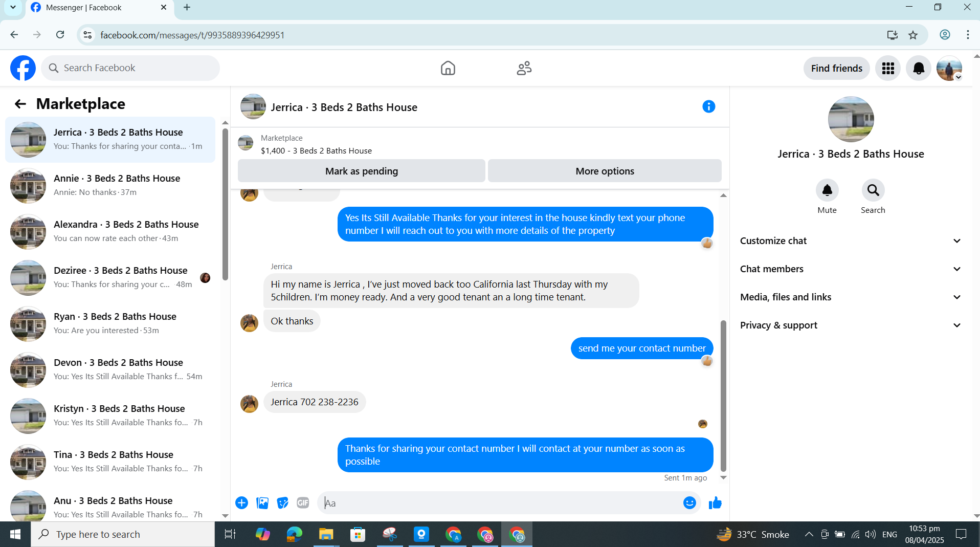Viewport: 980px width, 547px height.
Task: Go back from Marketplace with arrow
Action: pyautogui.click(x=20, y=104)
